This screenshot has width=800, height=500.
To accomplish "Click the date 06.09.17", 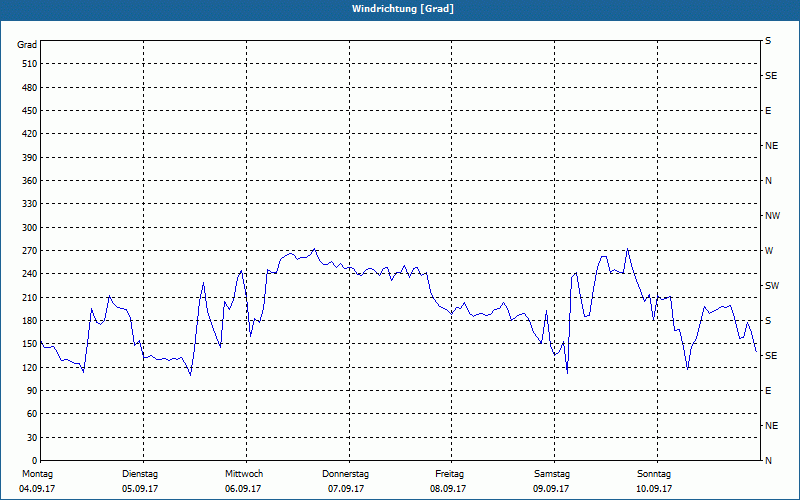I will (243, 489).
